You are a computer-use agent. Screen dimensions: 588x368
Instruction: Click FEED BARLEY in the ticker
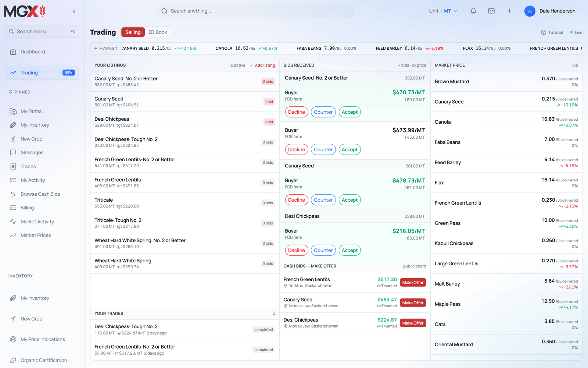(389, 49)
